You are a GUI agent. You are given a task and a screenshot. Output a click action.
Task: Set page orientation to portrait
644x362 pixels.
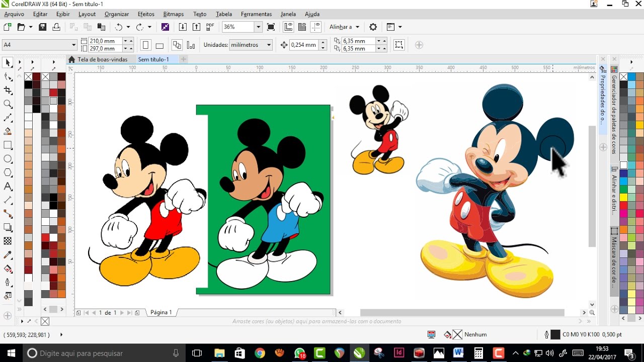[x=146, y=45]
